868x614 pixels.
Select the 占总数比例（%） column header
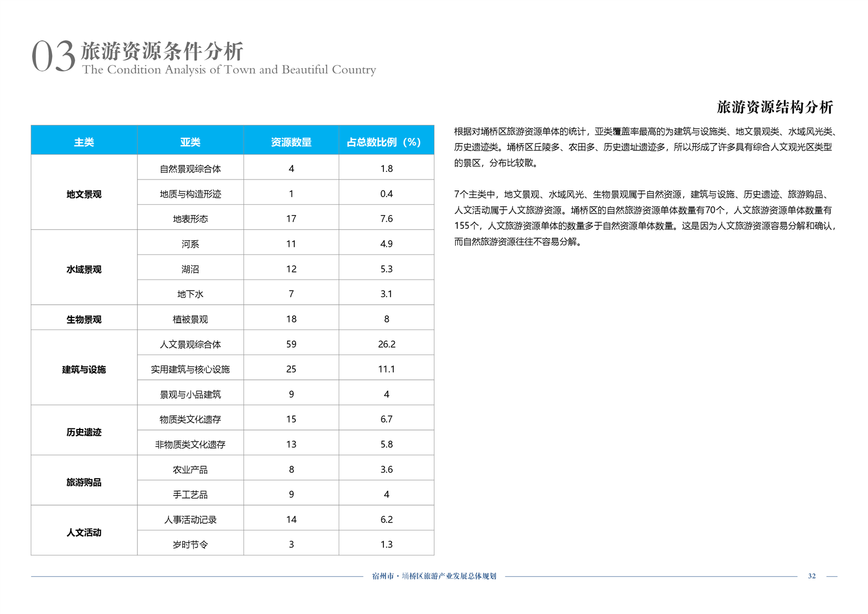tap(386, 142)
